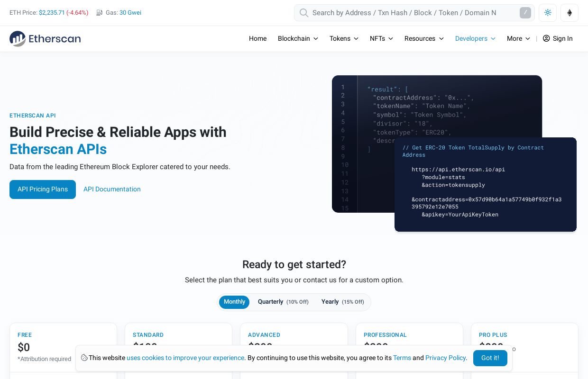Expand the Blockchain menu
This screenshot has height=379, width=588.
point(298,38)
